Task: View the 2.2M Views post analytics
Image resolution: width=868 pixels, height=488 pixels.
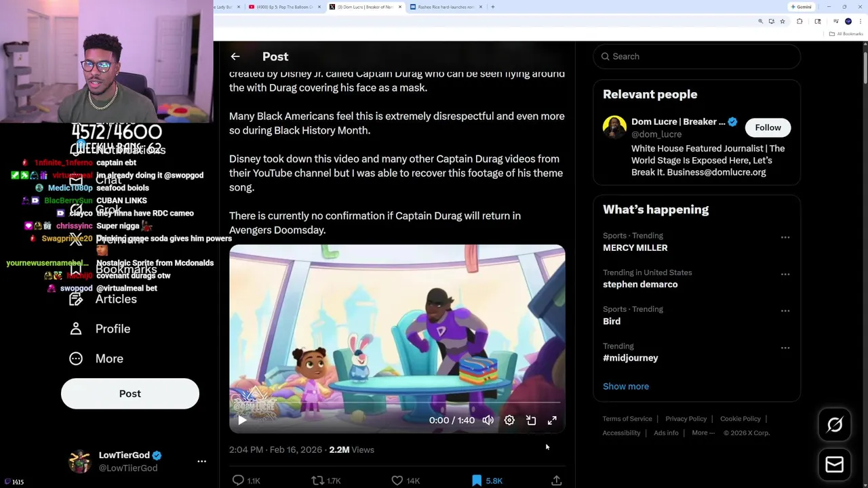Action: 351,449
